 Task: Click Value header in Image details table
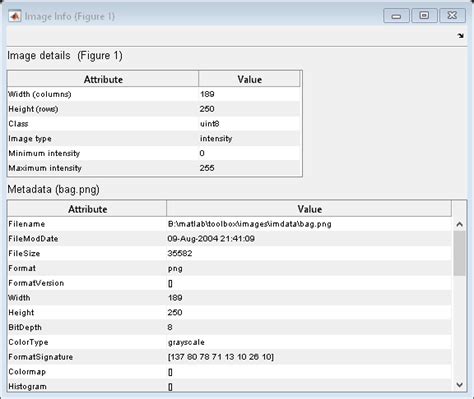(249, 79)
